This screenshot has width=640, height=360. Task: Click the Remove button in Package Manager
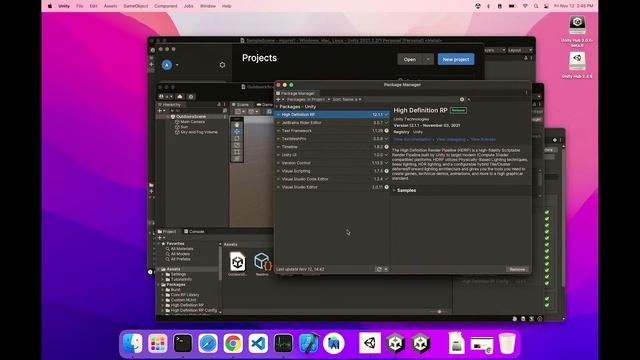coord(517,269)
